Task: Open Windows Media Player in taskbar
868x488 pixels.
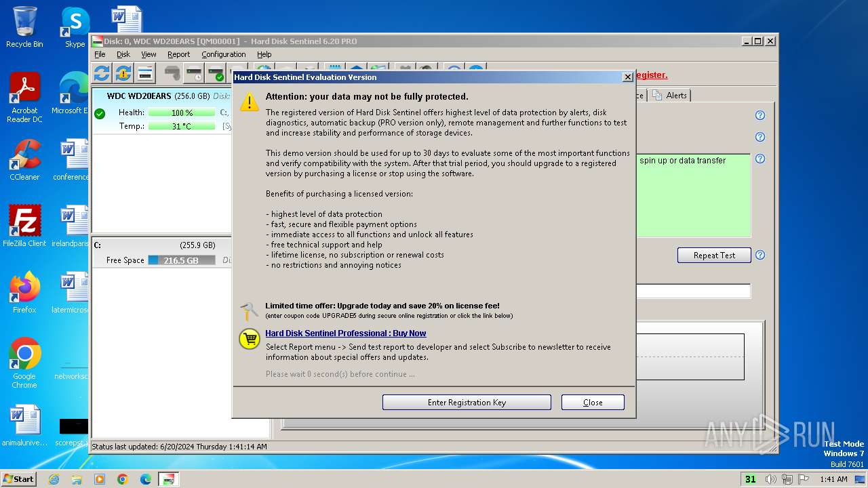Action: [100, 479]
